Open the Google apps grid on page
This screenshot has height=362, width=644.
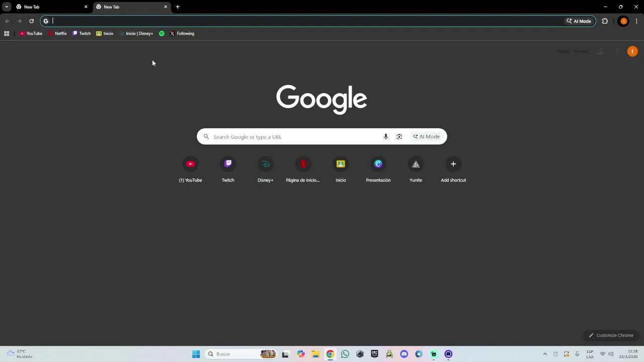coord(616,51)
